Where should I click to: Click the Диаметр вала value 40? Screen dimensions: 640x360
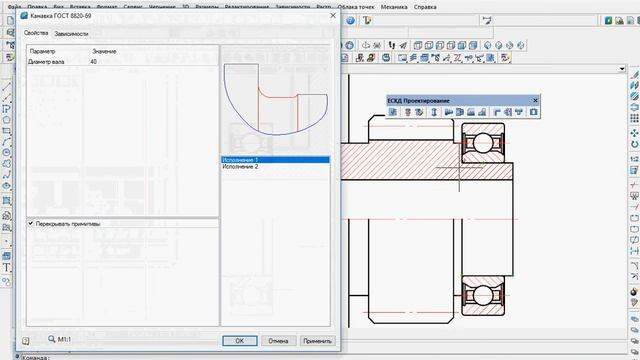[93, 62]
